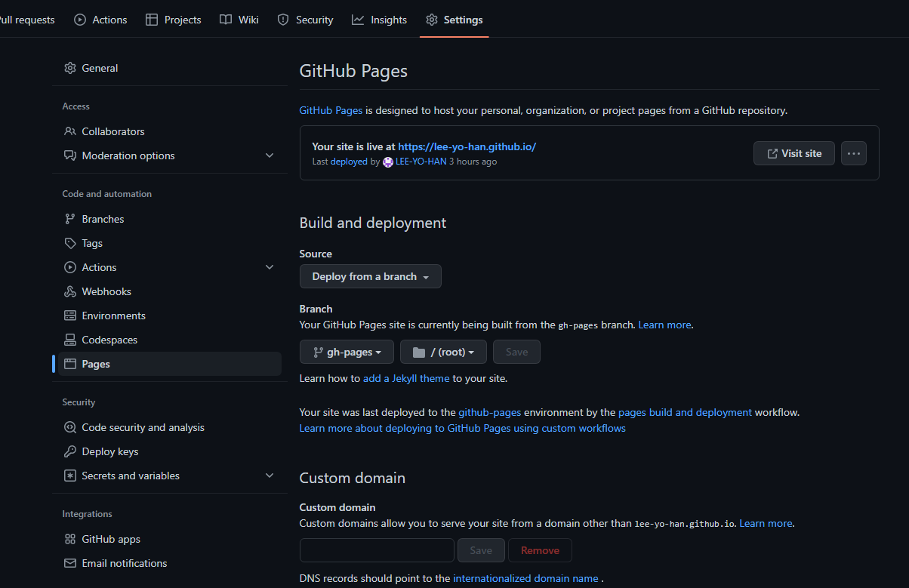This screenshot has height=588, width=909.
Task: Open custom workflows learn more link
Action: (463, 428)
